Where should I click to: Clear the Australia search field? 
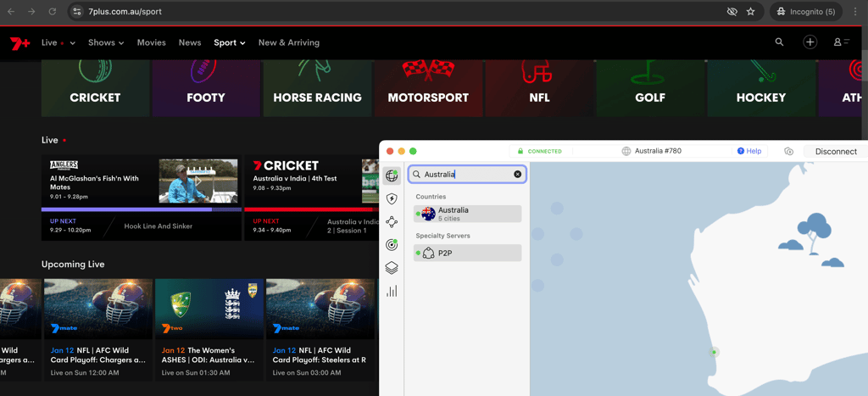click(518, 175)
